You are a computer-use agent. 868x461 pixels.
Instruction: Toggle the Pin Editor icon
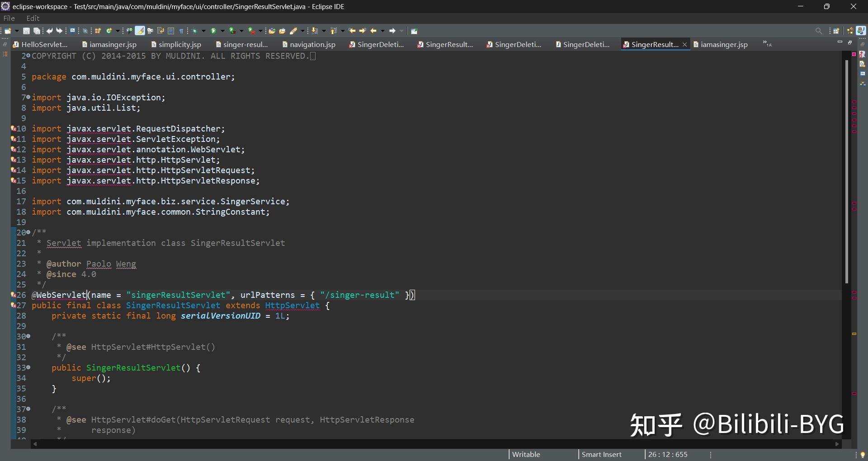pyautogui.click(x=414, y=31)
